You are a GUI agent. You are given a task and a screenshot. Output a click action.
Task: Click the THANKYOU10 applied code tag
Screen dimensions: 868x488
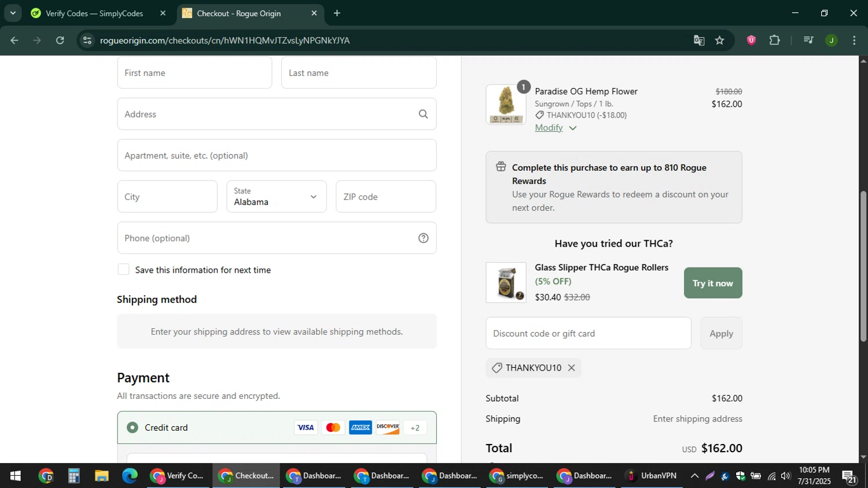point(534,368)
